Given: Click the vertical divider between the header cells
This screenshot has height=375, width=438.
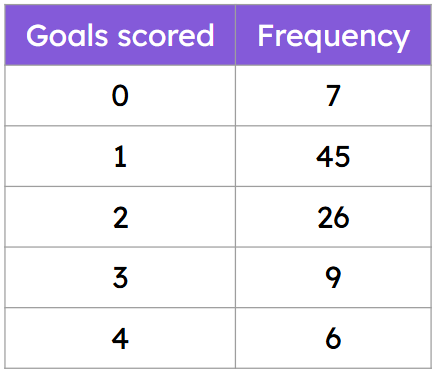Looking at the screenshot, I should 235,35.
